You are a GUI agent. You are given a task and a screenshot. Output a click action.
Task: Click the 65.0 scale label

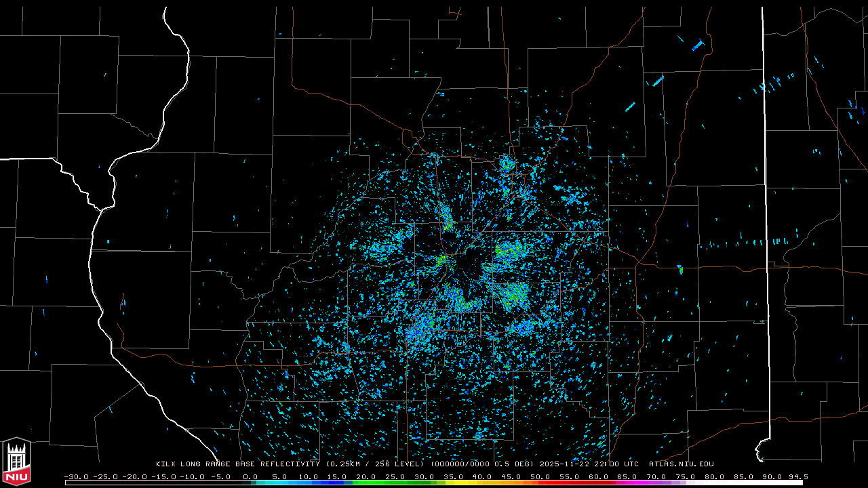click(627, 477)
